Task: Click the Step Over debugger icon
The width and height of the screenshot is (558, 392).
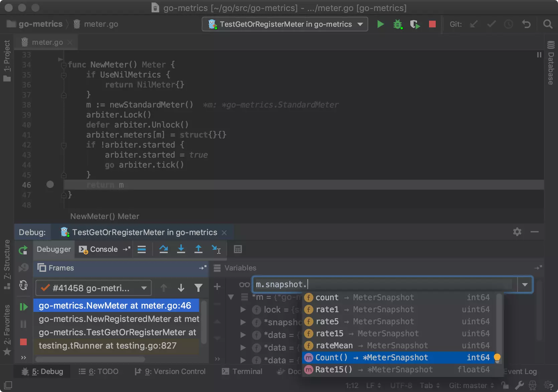Action: [163, 249]
